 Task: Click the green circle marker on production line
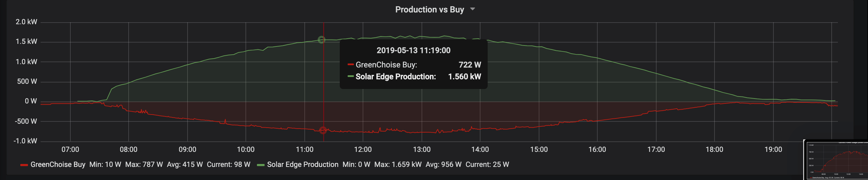tap(321, 40)
